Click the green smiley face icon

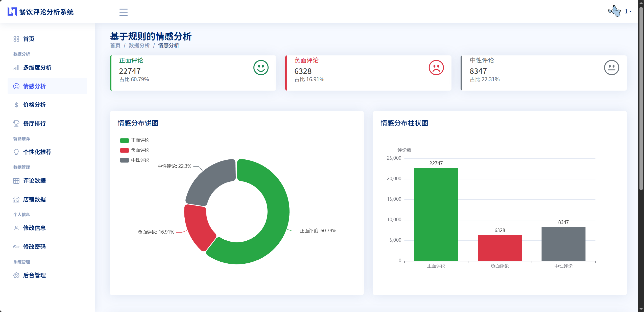tap(261, 68)
